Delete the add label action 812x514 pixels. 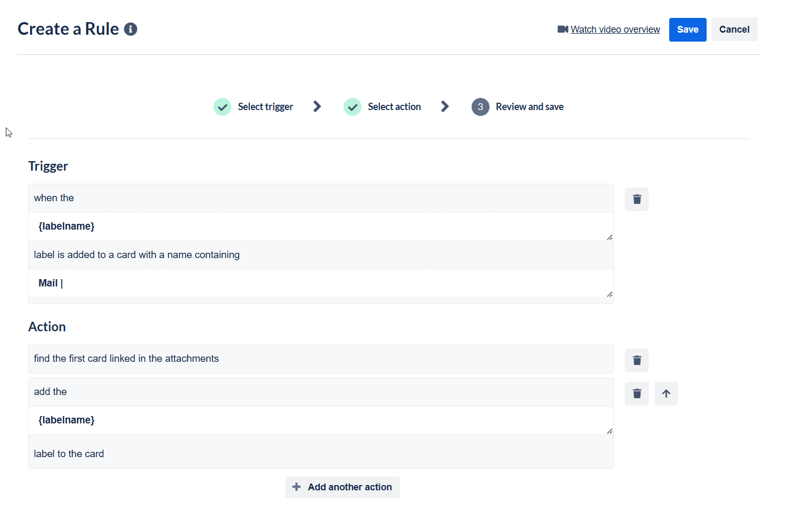[637, 393]
